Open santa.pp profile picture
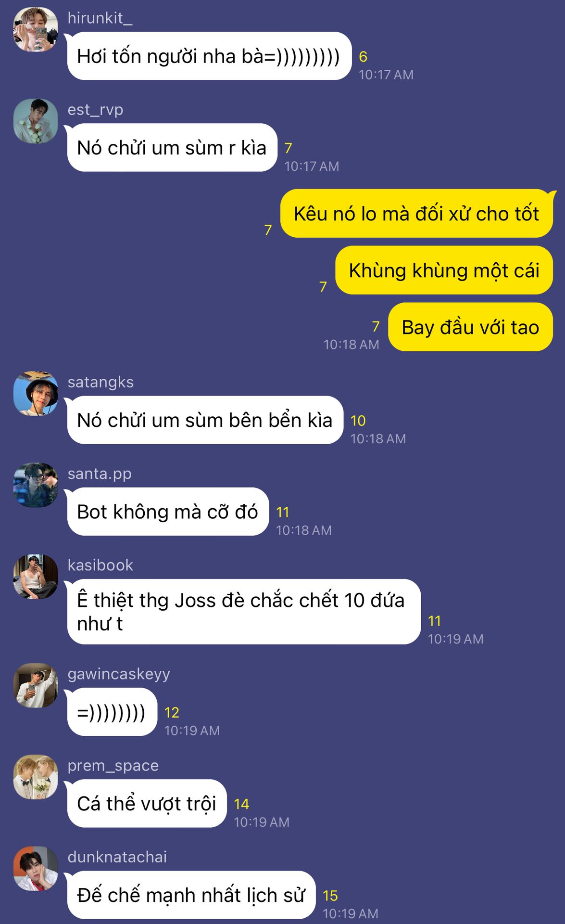The width and height of the screenshot is (565, 924). click(36, 485)
